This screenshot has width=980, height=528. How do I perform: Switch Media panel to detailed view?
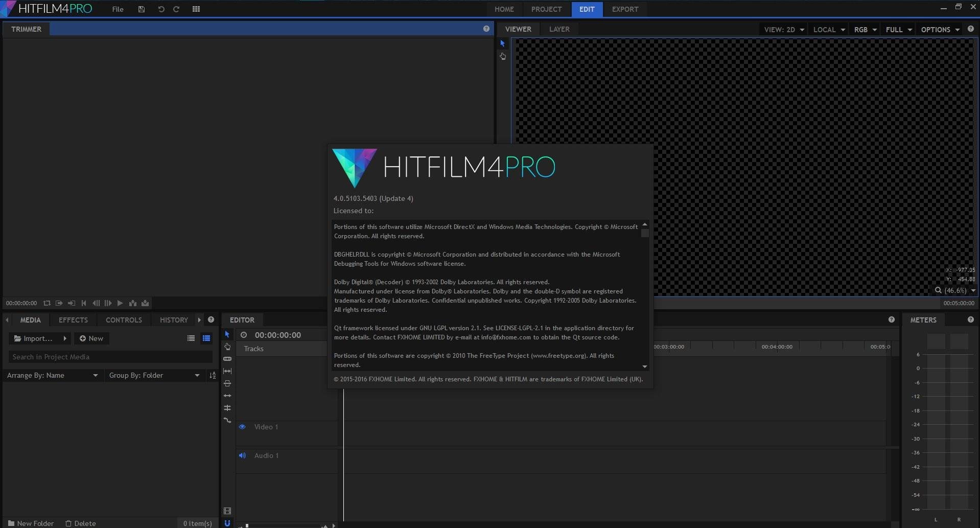206,338
